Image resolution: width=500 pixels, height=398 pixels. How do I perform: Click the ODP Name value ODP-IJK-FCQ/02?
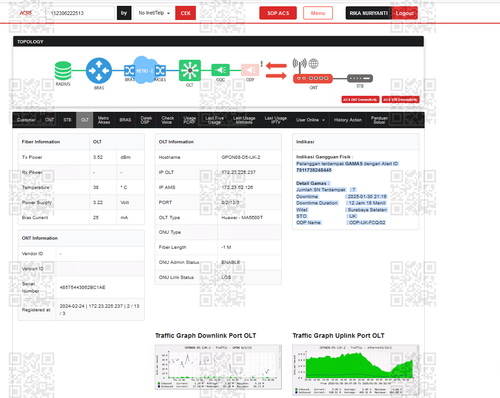click(367, 222)
